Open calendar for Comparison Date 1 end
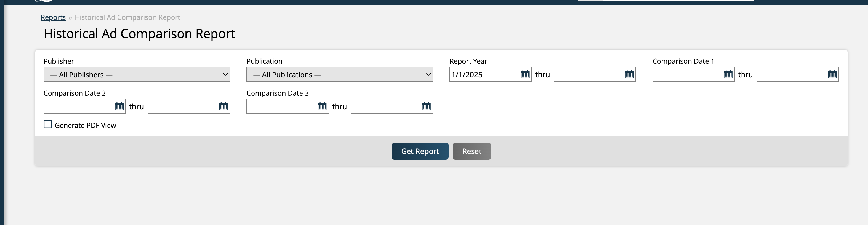868x225 pixels. click(x=832, y=74)
